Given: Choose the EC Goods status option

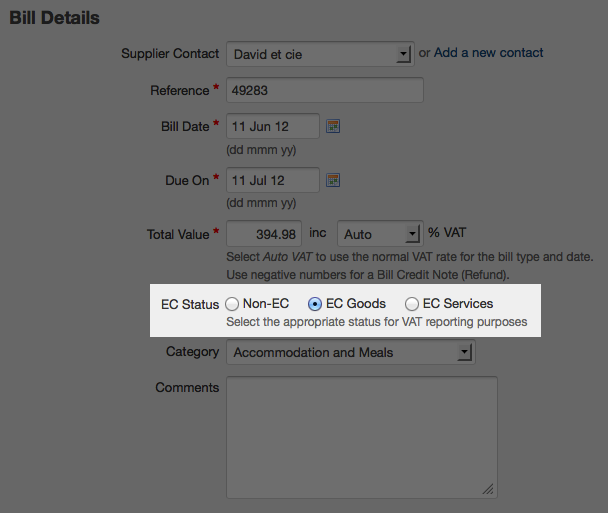Looking at the screenshot, I should click(316, 304).
